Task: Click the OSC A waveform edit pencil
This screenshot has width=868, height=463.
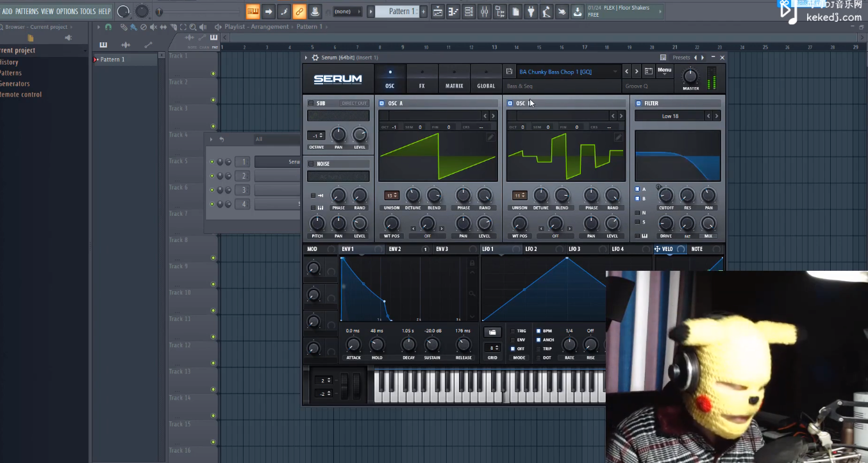Action: coord(490,137)
